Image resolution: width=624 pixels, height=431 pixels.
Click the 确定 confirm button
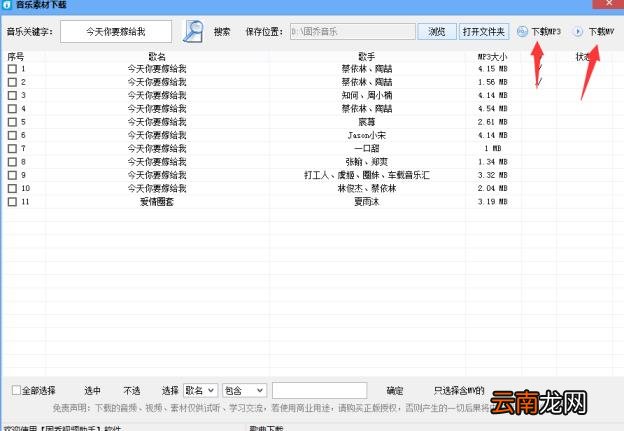(x=395, y=390)
